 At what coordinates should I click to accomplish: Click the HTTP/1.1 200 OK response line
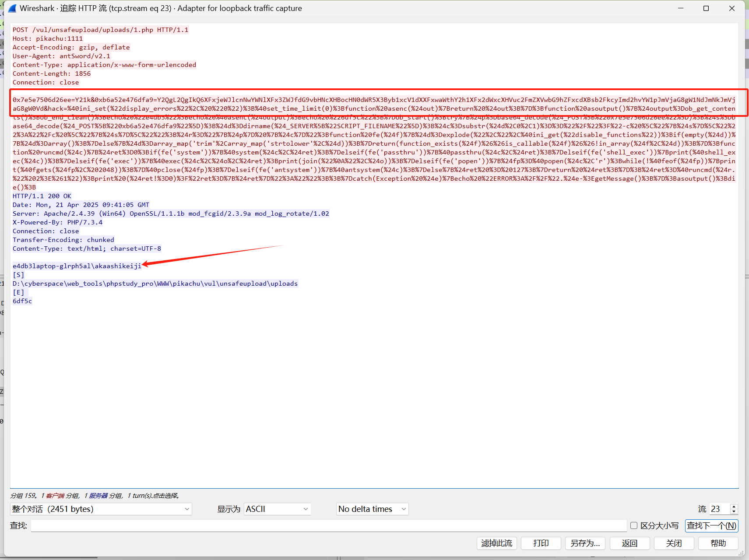pyautogui.click(x=42, y=196)
